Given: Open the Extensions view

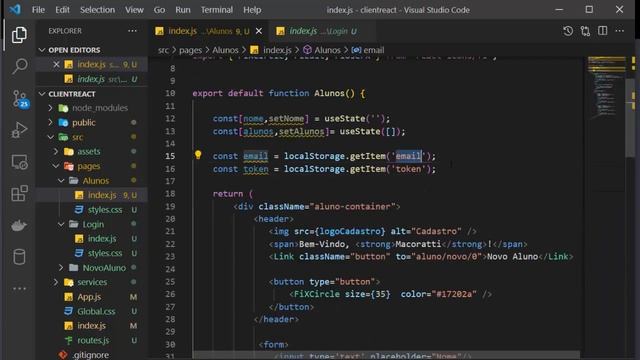Looking at the screenshot, I should (19, 193).
